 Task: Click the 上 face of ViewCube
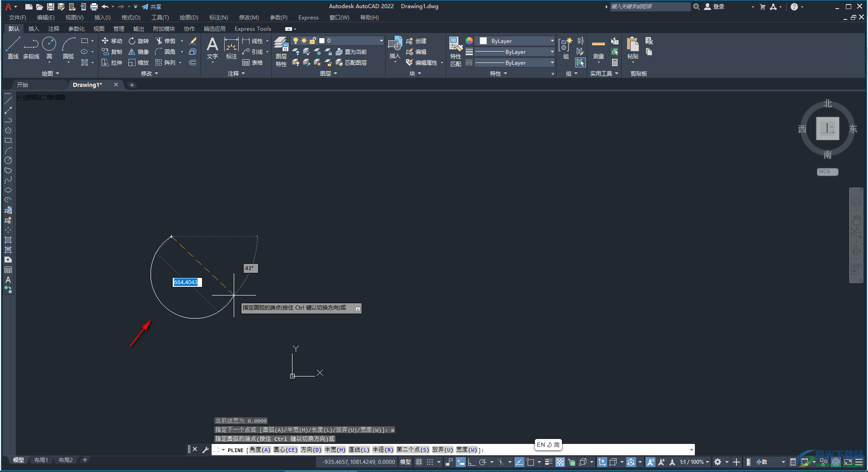click(x=828, y=129)
